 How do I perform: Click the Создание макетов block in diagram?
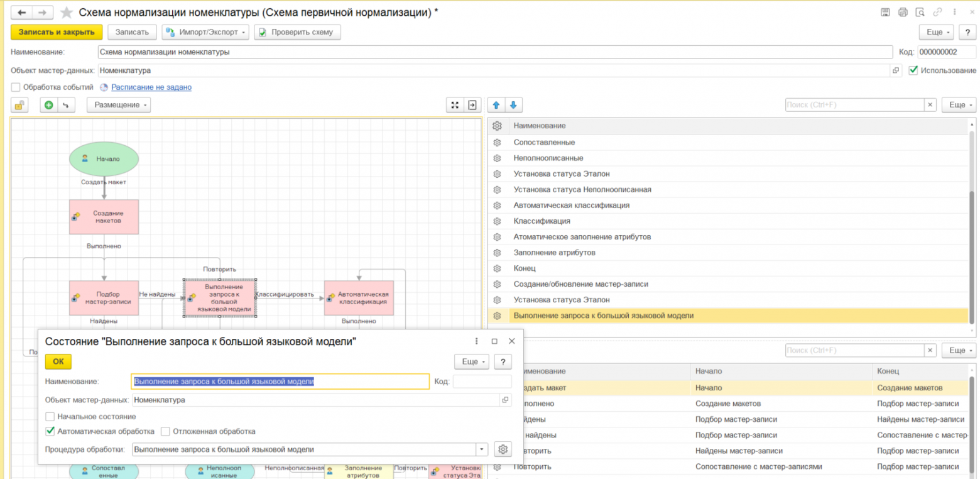point(104,217)
